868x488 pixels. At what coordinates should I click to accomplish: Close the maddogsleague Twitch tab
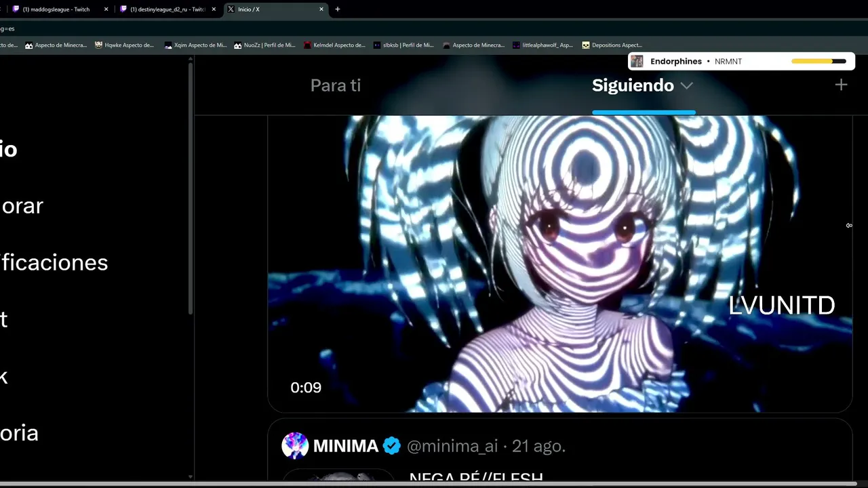click(x=106, y=9)
